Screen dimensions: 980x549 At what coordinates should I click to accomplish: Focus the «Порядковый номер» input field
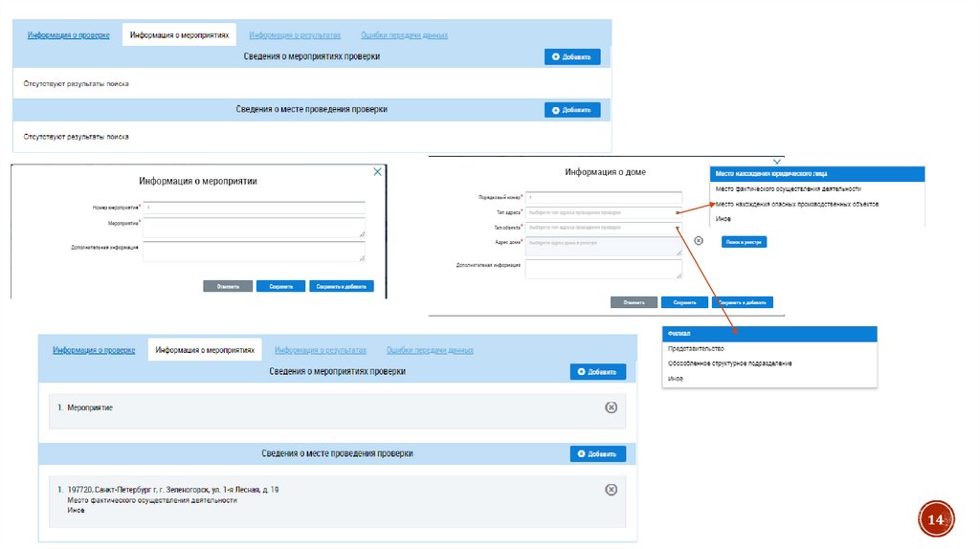click(x=603, y=197)
